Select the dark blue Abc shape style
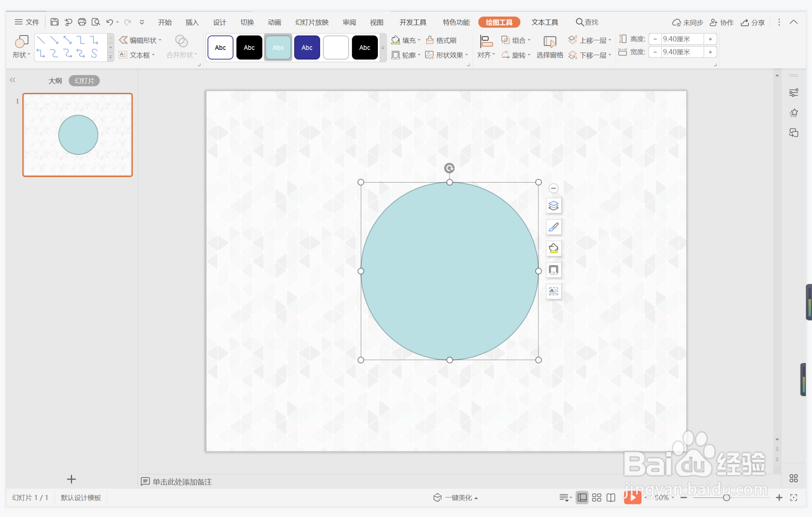This screenshot has width=812, height=517. click(307, 48)
